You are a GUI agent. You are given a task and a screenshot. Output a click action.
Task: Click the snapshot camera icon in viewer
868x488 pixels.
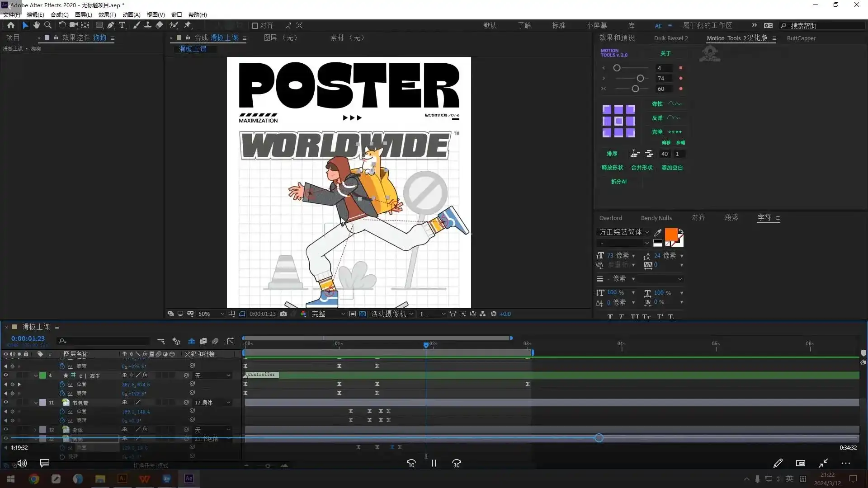(x=283, y=314)
